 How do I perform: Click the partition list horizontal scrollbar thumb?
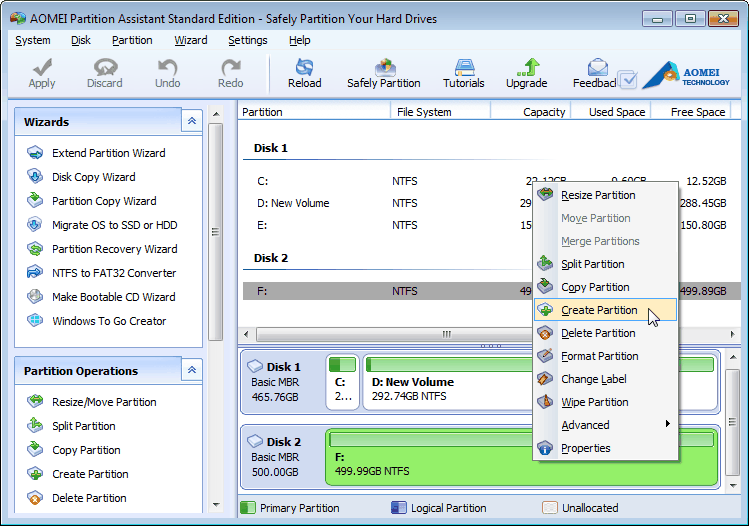[x=446, y=334]
